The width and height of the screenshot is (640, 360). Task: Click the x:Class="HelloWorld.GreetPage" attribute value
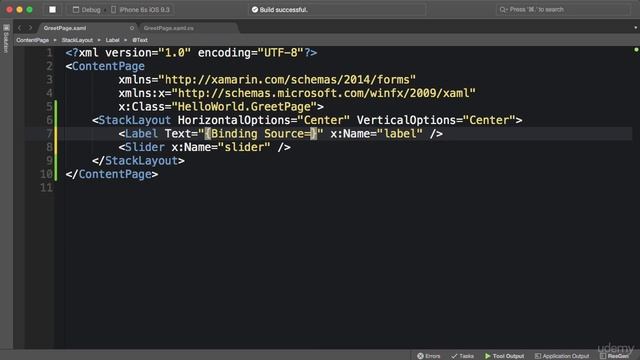(x=244, y=107)
